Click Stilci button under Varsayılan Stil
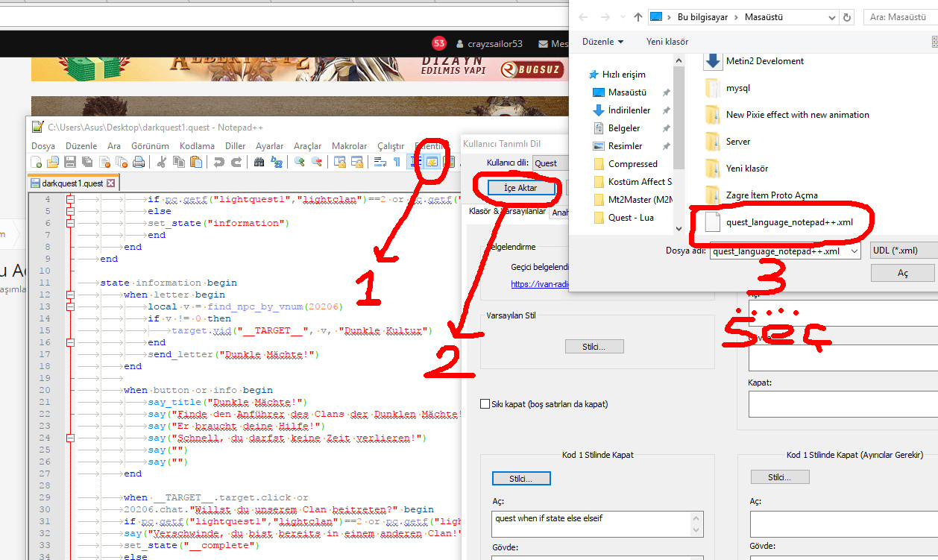 (594, 347)
